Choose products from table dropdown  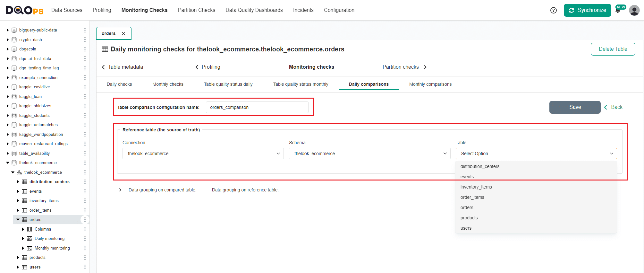[536, 218]
